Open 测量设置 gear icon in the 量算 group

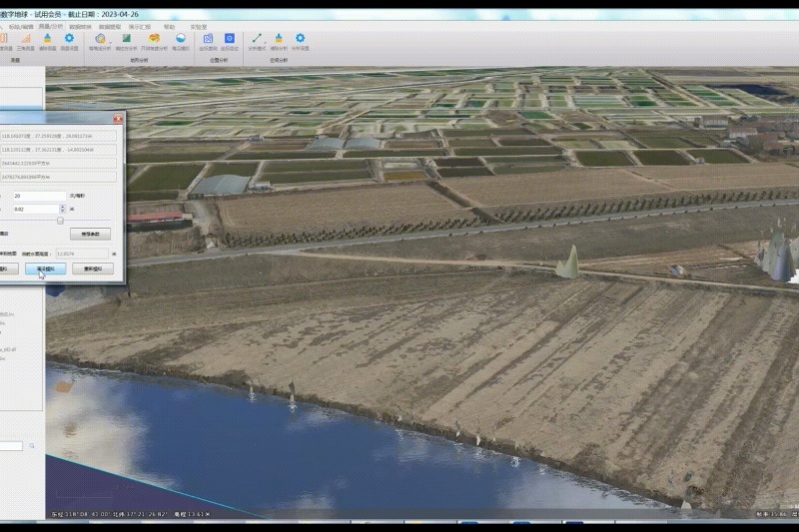[69, 40]
